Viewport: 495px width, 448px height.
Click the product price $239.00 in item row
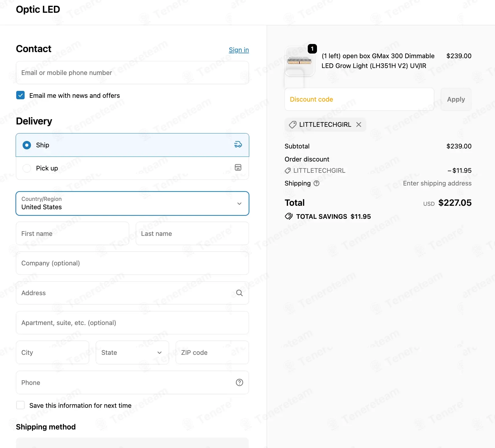coord(459,56)
